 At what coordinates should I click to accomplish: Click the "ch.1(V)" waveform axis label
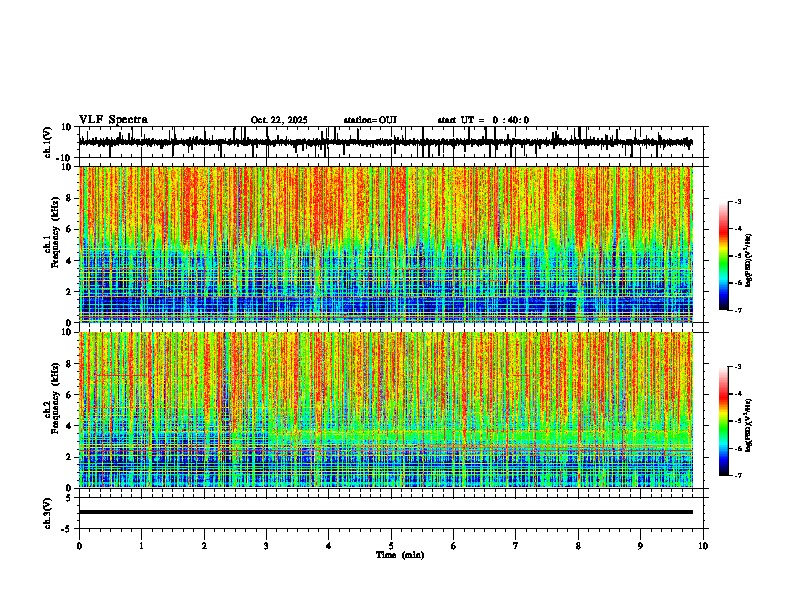(x=48, y=142)
